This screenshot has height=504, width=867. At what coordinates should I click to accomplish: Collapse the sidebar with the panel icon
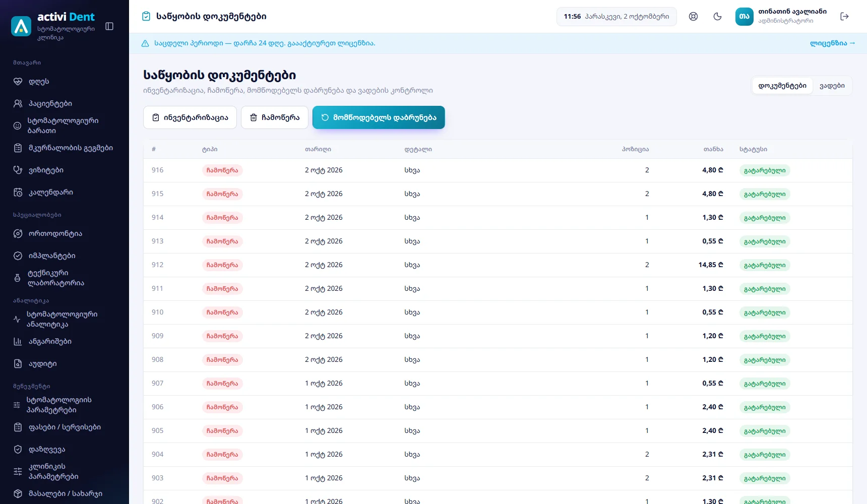point(109,26)
